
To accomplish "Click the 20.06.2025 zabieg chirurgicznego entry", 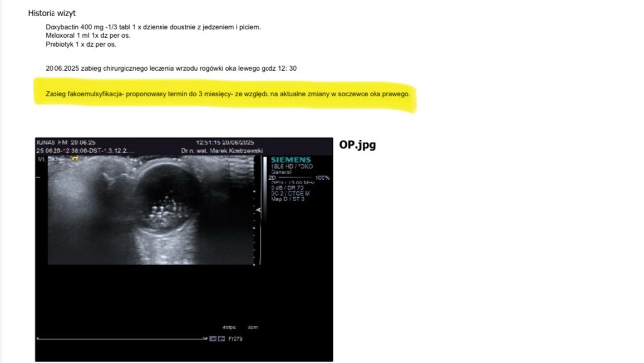I will tap(170, 68).
